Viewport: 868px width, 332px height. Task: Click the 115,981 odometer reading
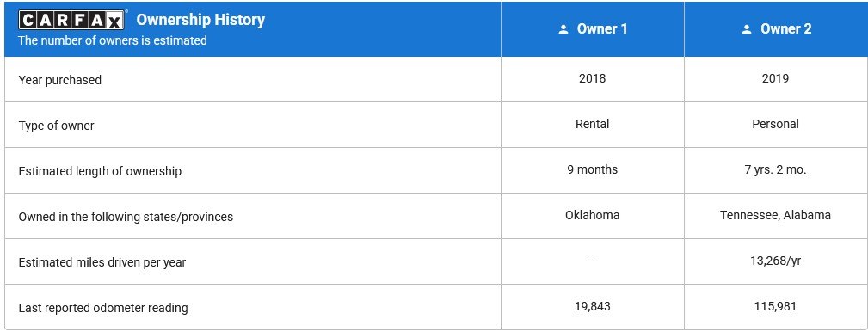[x=776, y=306]
